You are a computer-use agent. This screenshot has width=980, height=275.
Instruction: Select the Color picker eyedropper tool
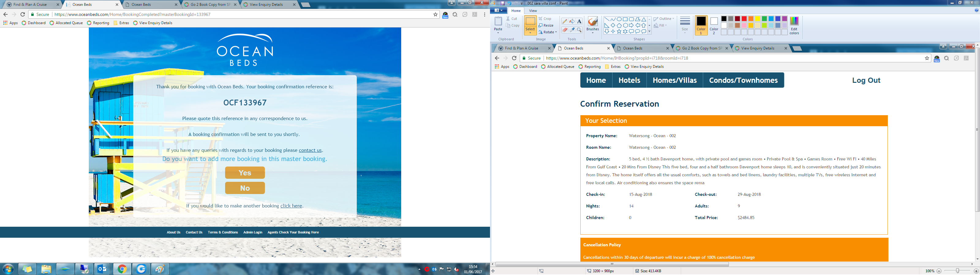tap(572, 30)
